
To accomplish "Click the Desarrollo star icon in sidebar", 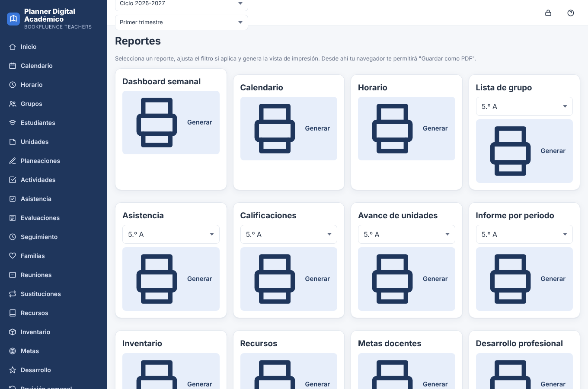I will (x=13, y=370).
